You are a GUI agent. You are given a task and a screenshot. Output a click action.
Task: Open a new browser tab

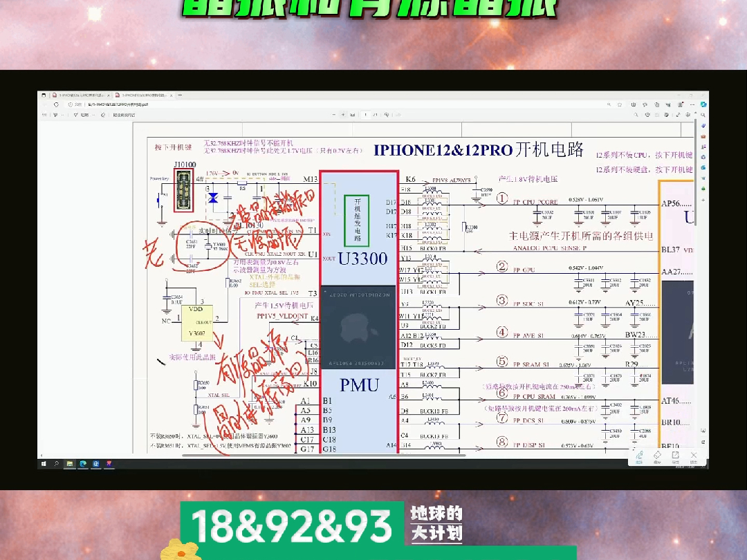tap(180, 95)
